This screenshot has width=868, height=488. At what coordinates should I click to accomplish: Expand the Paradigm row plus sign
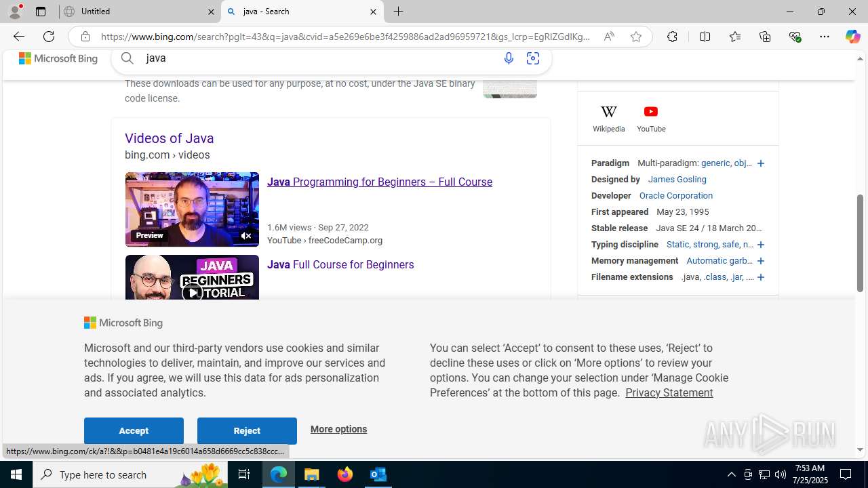(761, 163)
